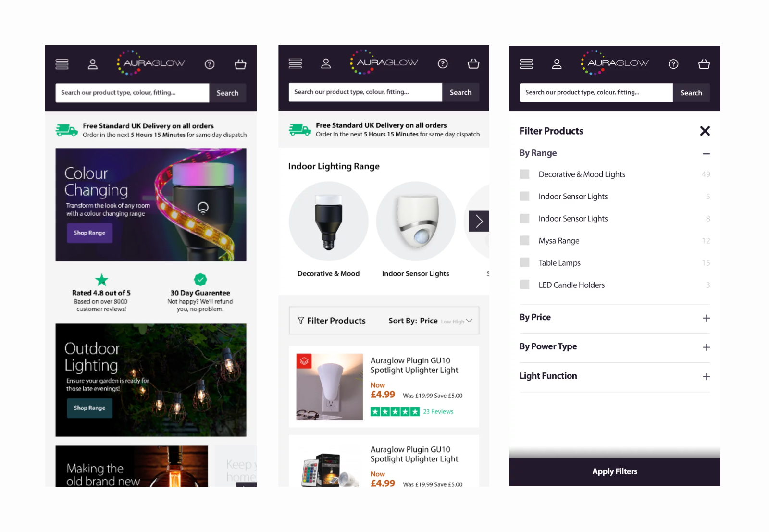This screenshot has height=532, width=769.
Task: Open the Sort By Price dropdown
Action: pyautogui.click(x=431, y=321)
